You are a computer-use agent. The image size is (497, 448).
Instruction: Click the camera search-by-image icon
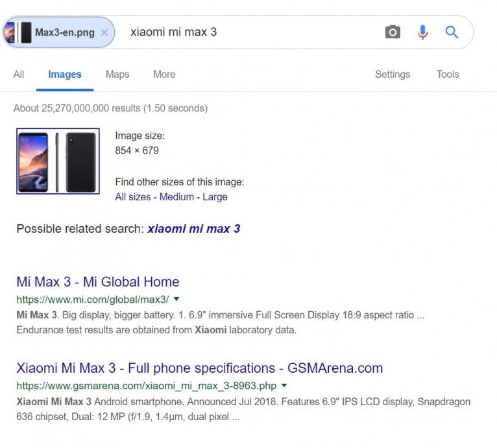393,32
